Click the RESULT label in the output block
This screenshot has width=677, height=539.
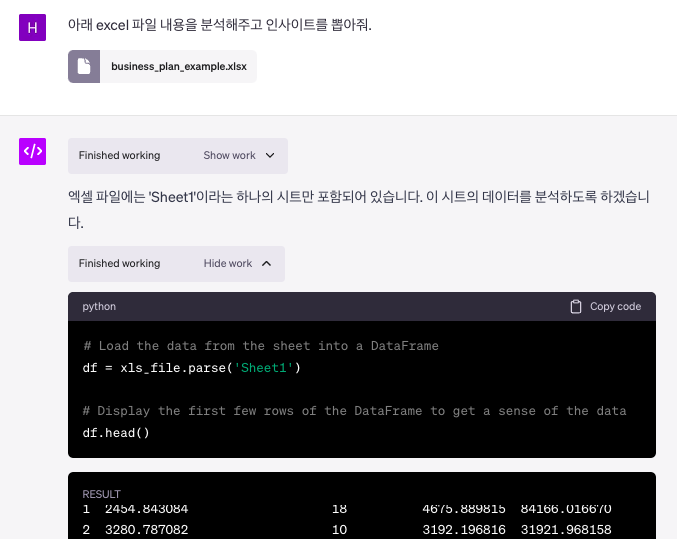pos(101,494)
